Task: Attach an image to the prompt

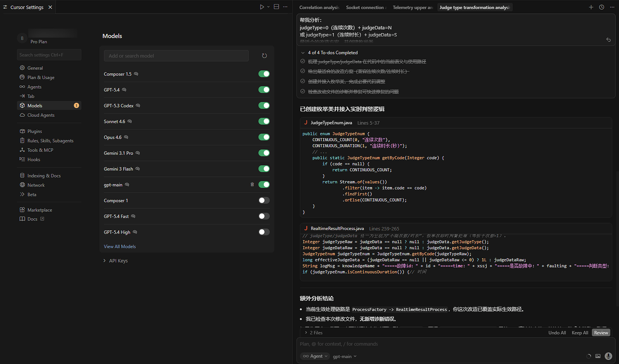Action: click(598, 356)
